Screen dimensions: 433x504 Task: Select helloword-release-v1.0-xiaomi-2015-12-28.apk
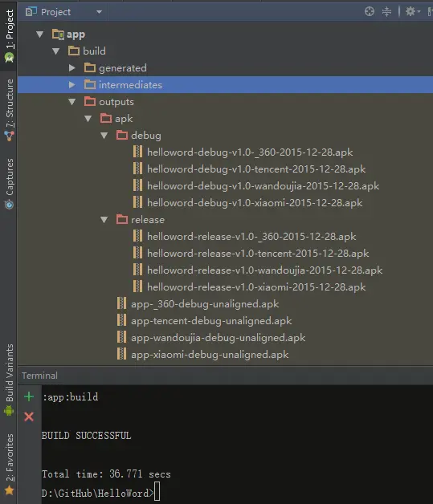click(256, 287)
